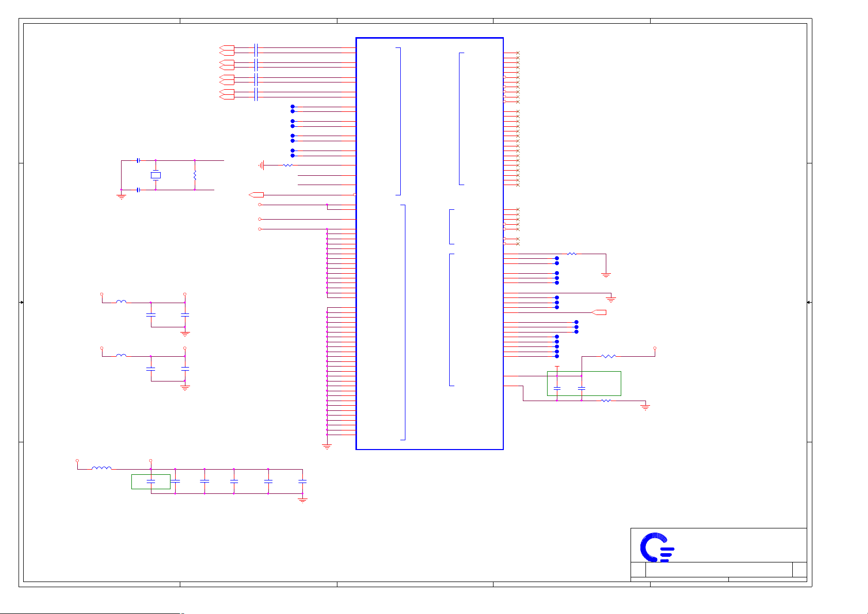Select the ground symbol below the IC pin bus
This screenshot has height=614, width=868.
[x=327, y=446]
